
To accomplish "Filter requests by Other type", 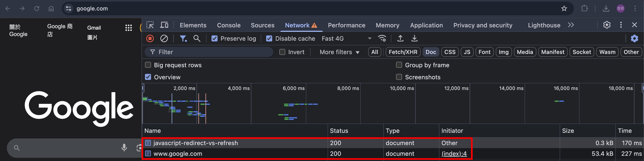I will pos(631,52).
